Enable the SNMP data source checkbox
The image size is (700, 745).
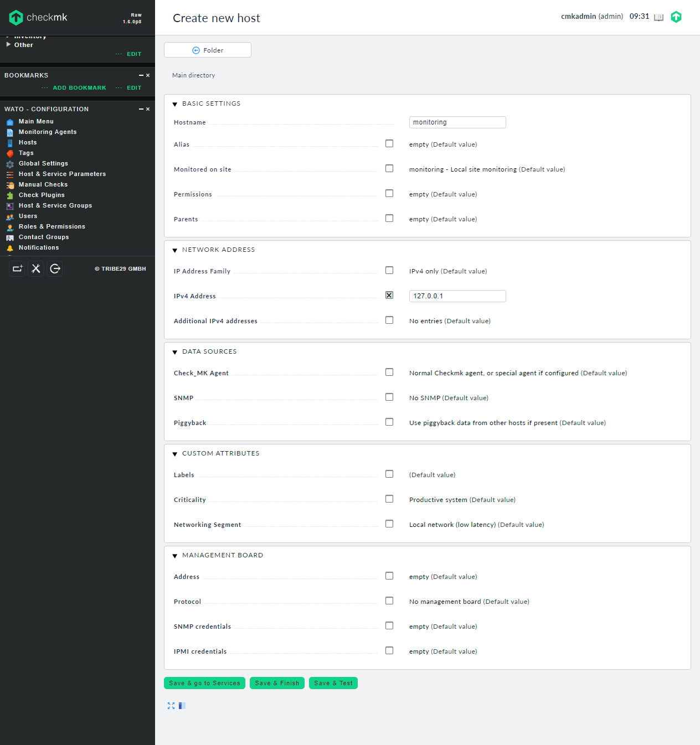(x=389, y=397)
